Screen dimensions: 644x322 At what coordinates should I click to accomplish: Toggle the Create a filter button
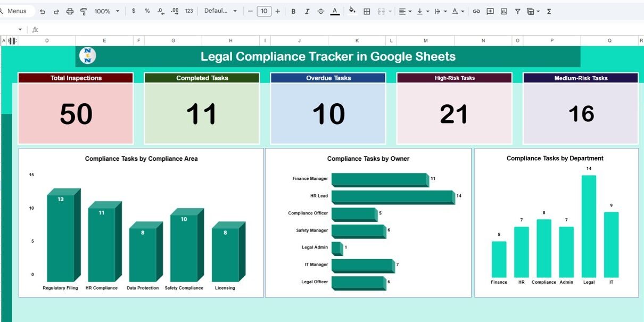(517, 11)
